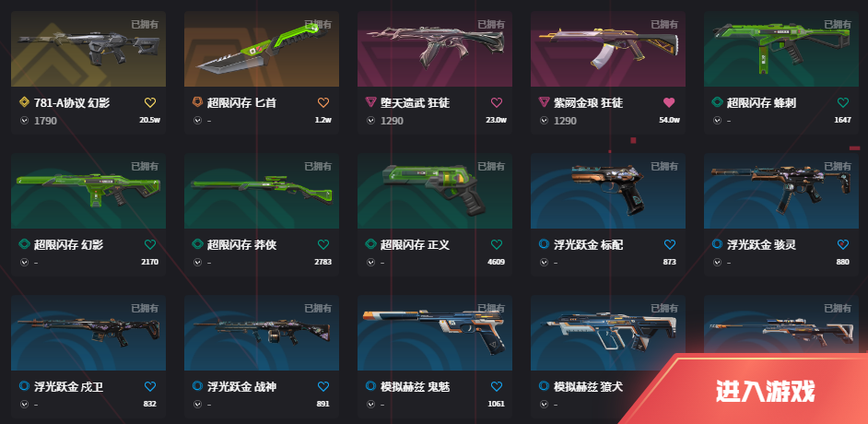This screenshot has width=868, height=424.
Task: Open the 浮光跃金 戍卫 skin image
Action: coord(88,333)
